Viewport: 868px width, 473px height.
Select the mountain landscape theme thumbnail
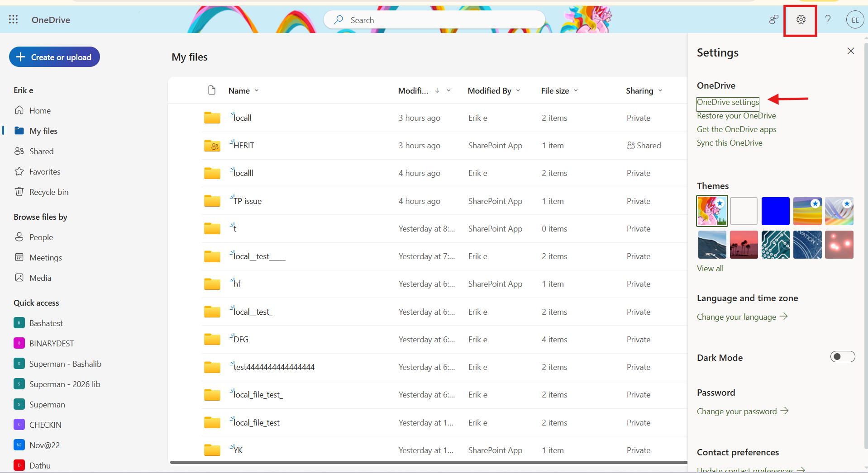coord(712,245)
